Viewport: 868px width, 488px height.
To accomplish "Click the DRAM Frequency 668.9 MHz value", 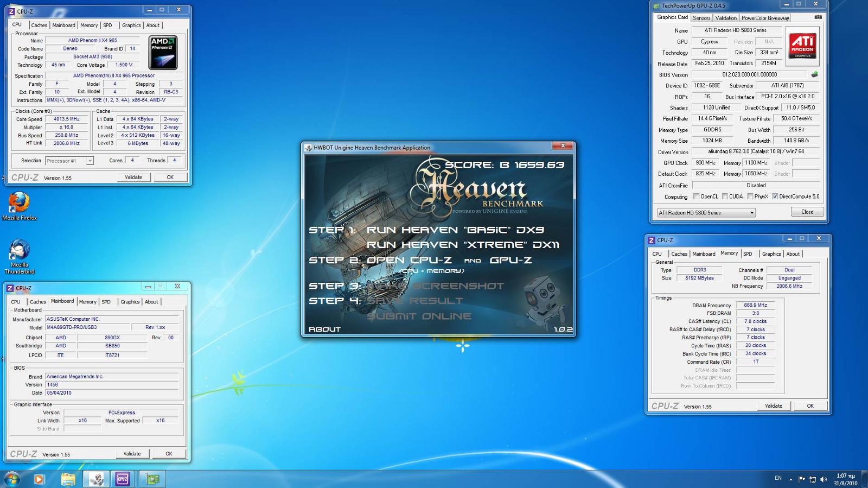I will click(x=755, y=305).
